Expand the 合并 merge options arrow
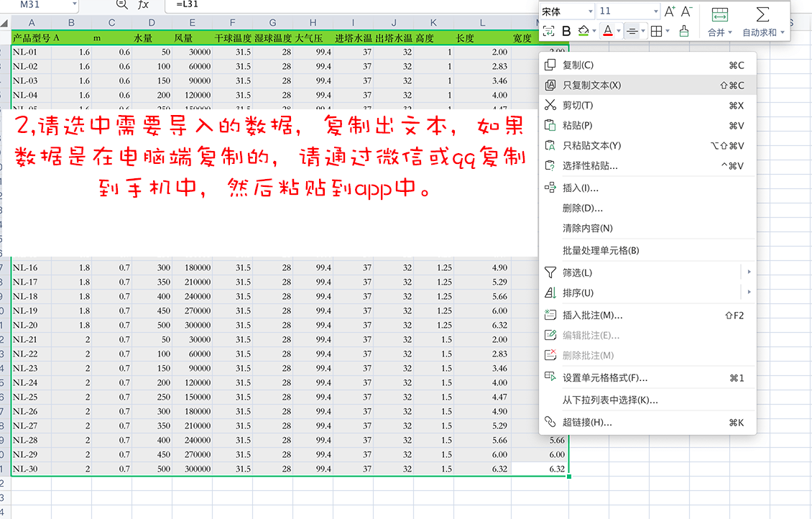Image resolution: width=812 pixels, height=519 pixels. pos(730,32)
